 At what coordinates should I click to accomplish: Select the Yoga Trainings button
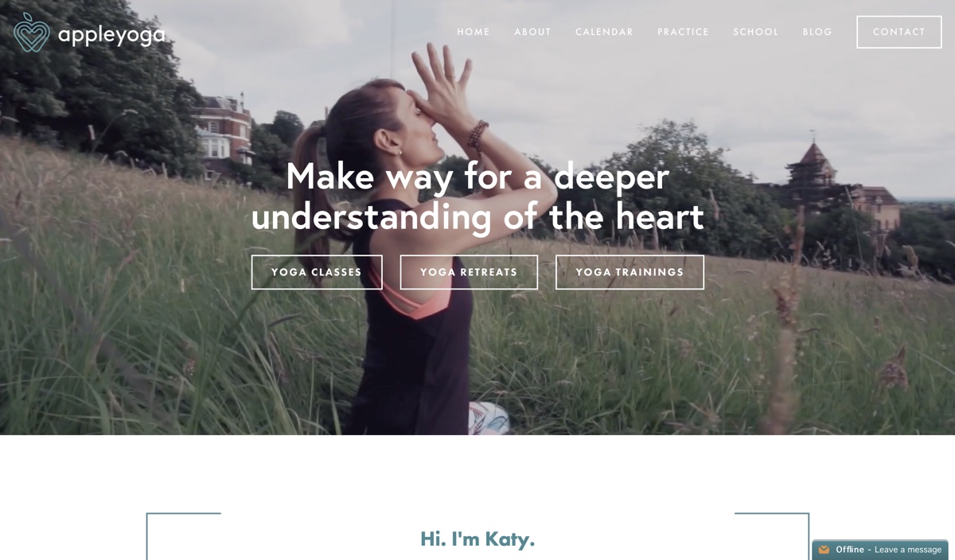[x=630, y=272]
